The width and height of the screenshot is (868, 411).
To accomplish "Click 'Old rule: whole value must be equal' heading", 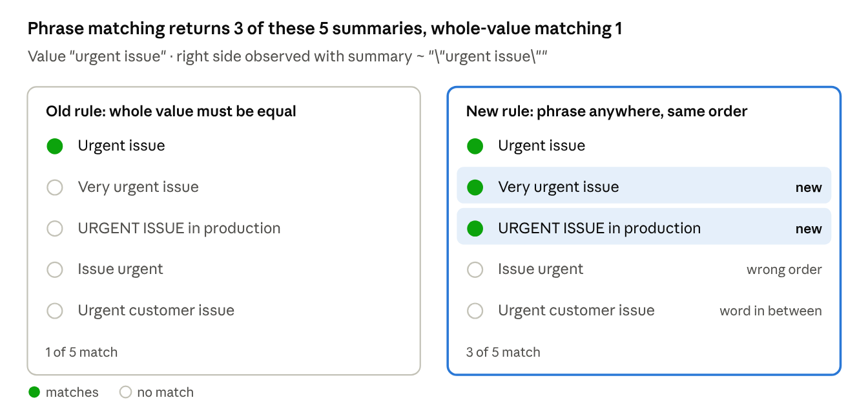I will coord(171,111).
